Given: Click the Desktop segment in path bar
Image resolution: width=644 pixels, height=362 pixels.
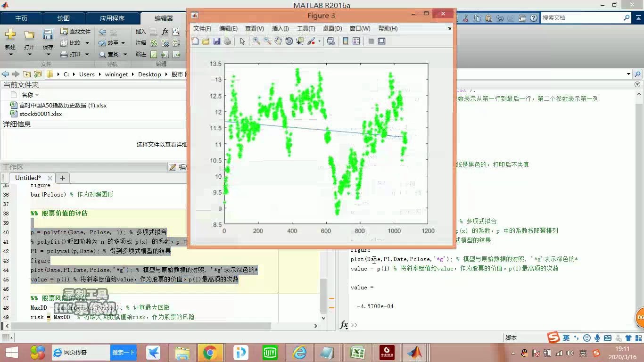Looking at the screenshot, I should [x=149, y=74].
